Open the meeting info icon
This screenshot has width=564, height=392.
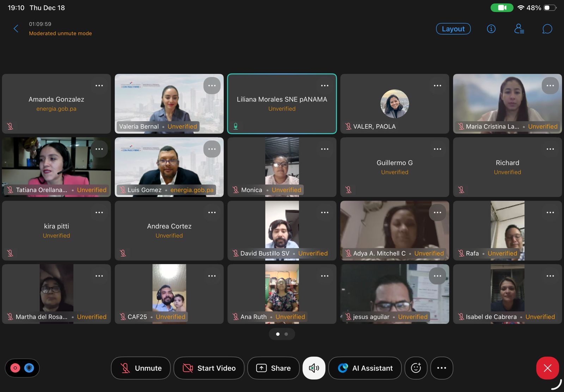tap(491, 29)
